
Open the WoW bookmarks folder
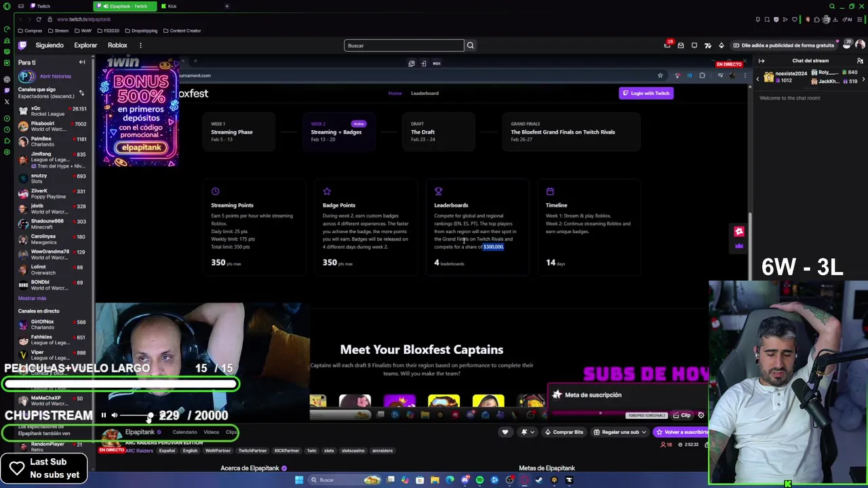pyautogui.click(x=83, y=30)
